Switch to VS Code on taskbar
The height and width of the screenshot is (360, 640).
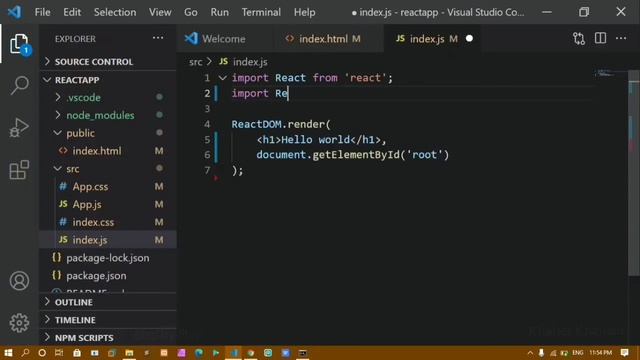[x=233, y=353]
